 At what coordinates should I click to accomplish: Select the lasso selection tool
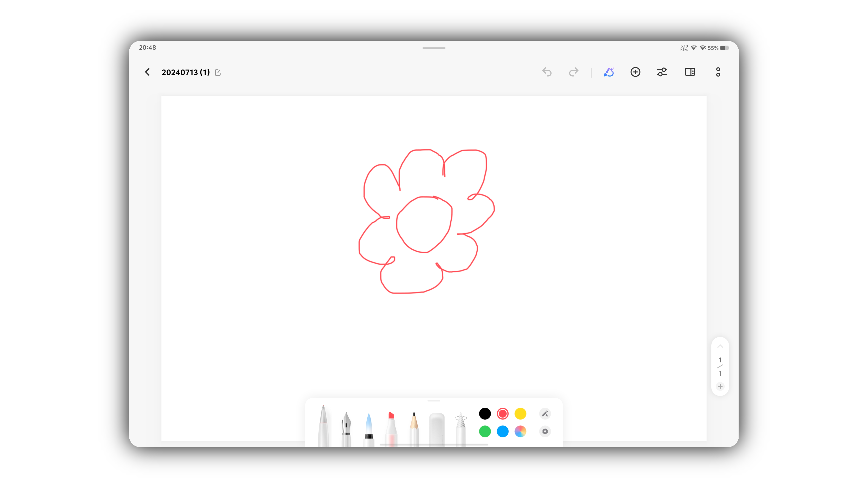tap(461, 429)
